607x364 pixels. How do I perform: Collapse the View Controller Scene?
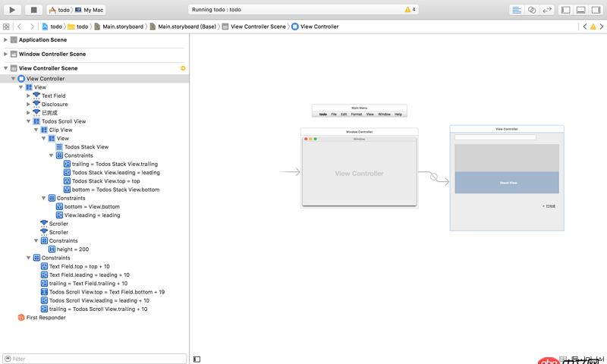coord(5,68)
